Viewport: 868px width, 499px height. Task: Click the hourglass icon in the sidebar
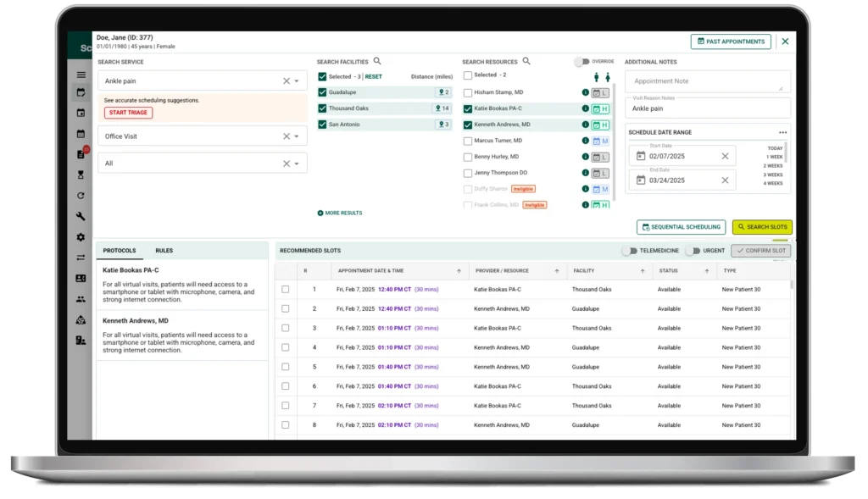click(x=81, y=175)
